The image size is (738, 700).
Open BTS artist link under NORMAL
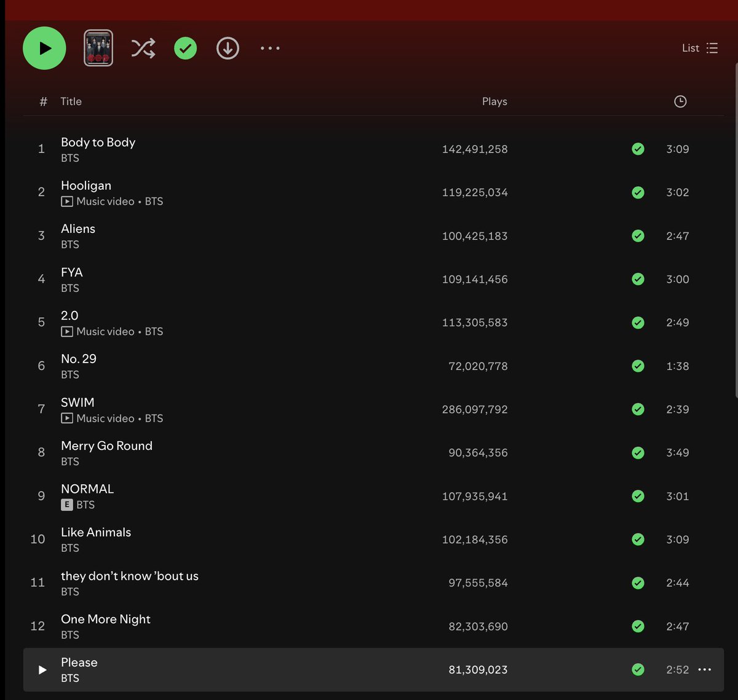[85, 505]
